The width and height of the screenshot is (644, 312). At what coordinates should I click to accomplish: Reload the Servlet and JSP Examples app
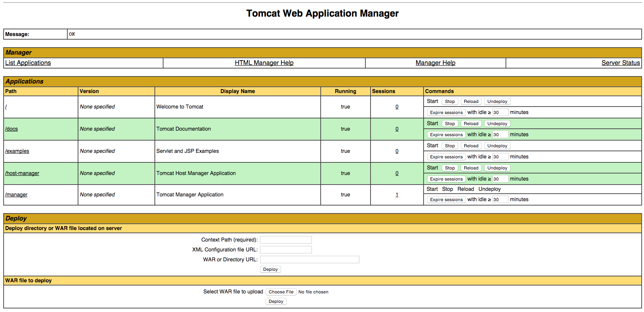471,146
